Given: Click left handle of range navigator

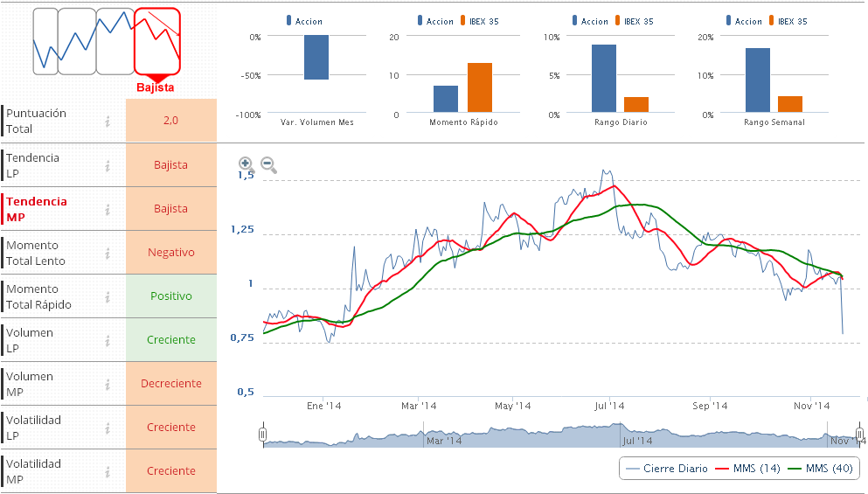Looking at the screenshot, I should pyautogui.click(x=262, y=435).
